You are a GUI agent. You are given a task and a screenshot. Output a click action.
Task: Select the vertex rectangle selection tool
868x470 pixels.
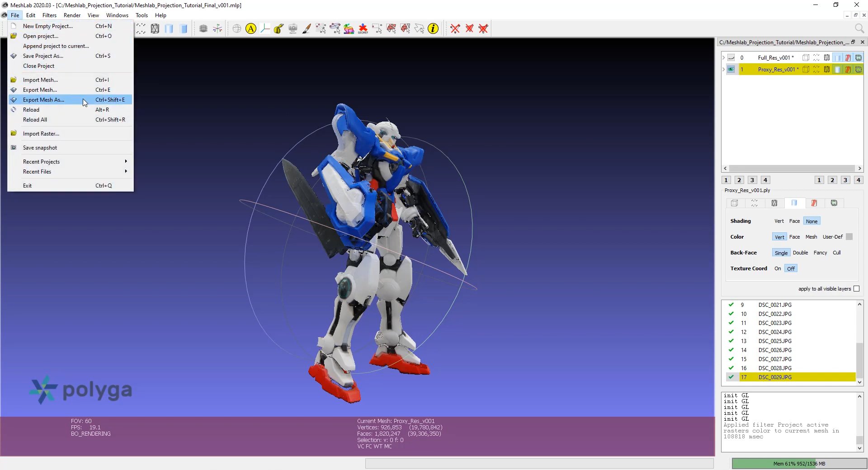point(377,29)
